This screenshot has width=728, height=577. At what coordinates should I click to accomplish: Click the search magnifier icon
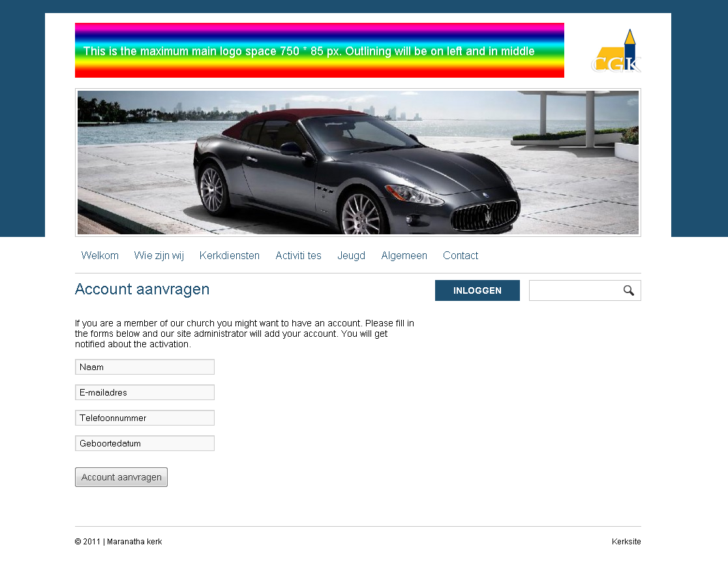629,290
